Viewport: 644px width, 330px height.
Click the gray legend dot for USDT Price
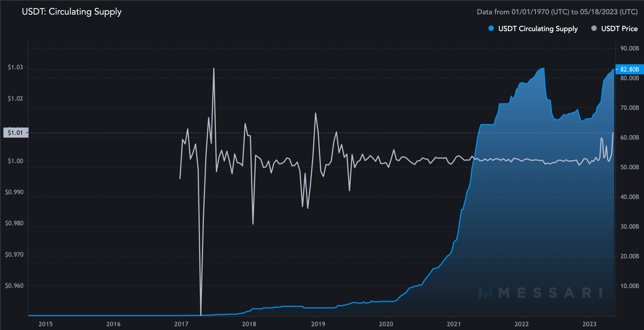pos(594,28)
